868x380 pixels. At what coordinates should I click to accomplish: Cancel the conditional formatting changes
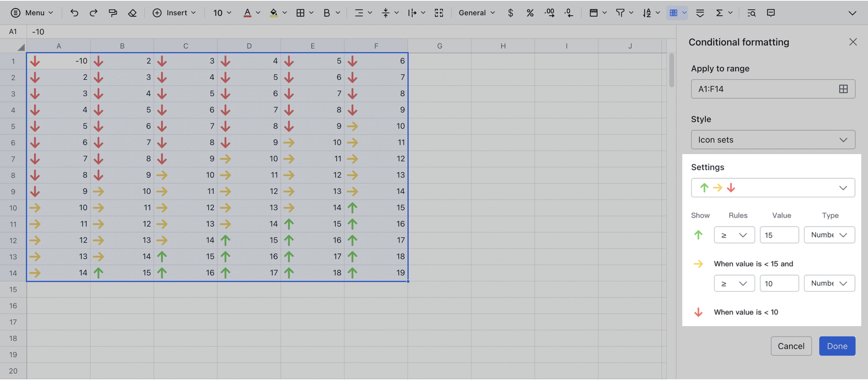791,346
